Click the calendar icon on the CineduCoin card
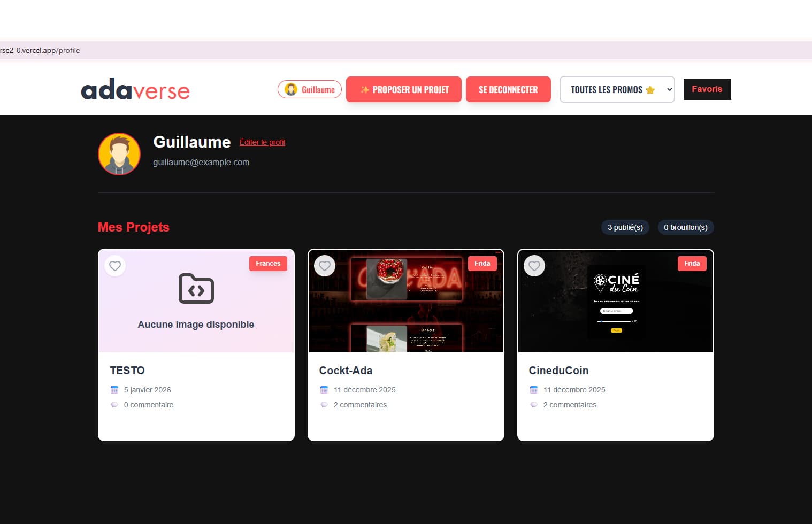The height and width of the screenshot is (524, 812). click(x=534, y=390)
